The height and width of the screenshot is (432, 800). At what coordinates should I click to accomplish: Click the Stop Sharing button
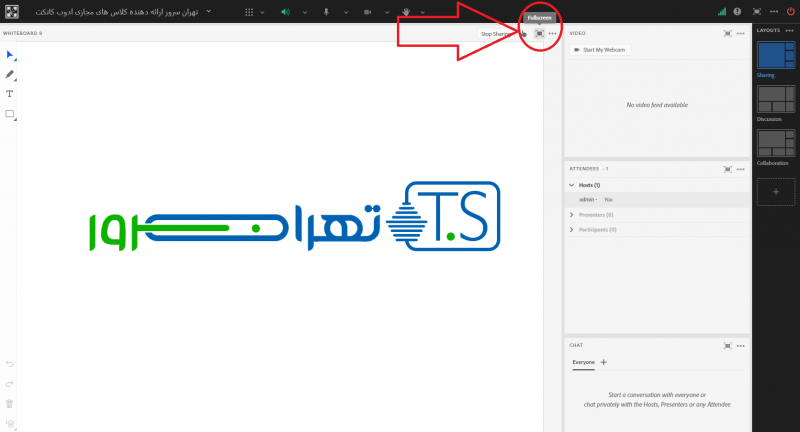[495, 33]
